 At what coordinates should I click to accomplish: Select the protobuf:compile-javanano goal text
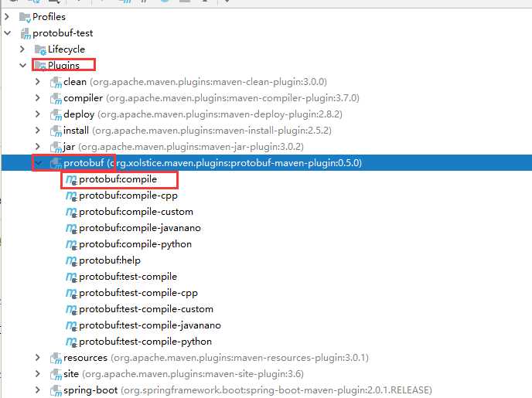(x=140, y=228)
